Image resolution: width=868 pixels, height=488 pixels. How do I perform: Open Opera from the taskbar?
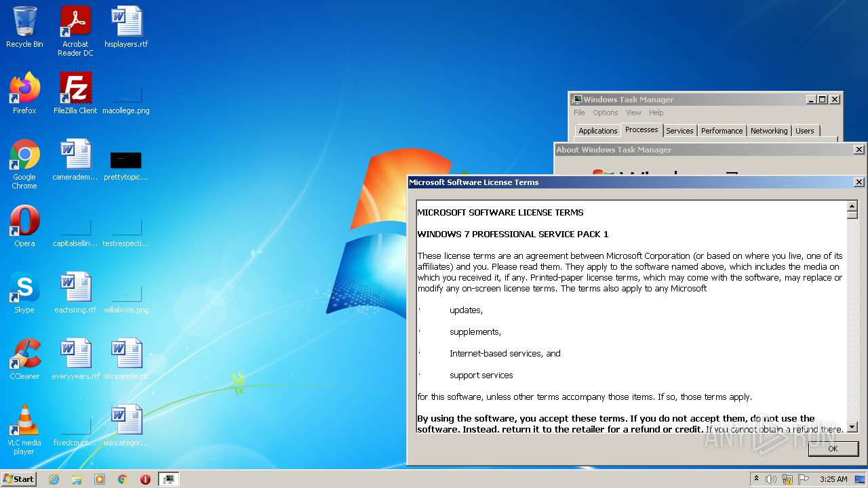pyautogui.click(x=145, y=479)
